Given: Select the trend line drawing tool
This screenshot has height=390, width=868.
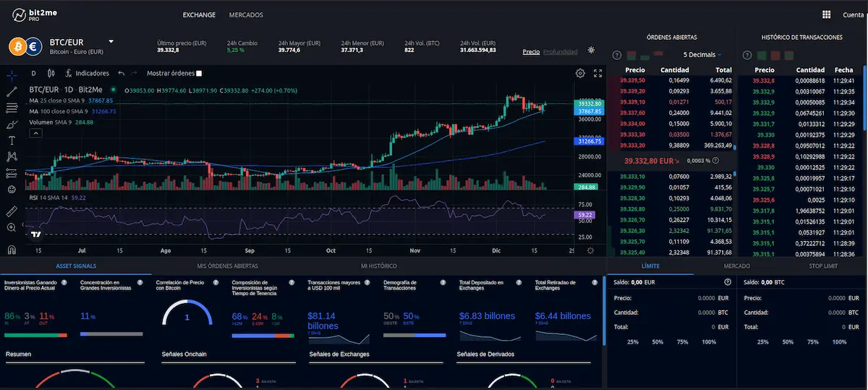Looking at the screenshot, I should click(12, 91).
